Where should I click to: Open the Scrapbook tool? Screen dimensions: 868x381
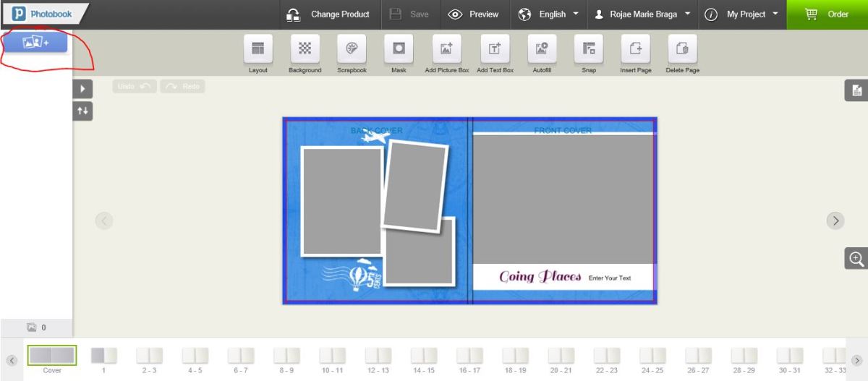[352, 49]
